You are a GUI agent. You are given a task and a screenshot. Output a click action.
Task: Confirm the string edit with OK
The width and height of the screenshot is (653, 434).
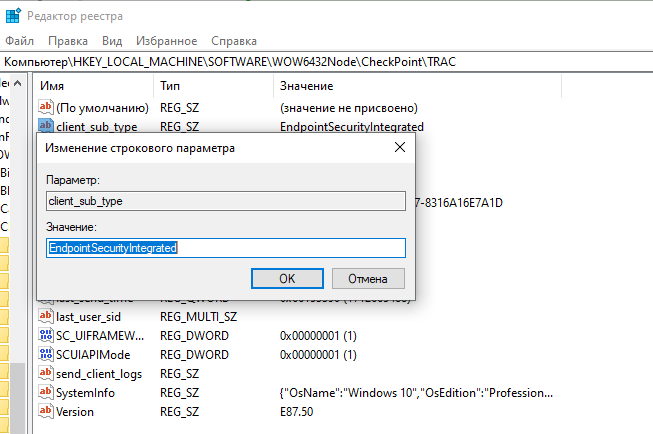[287, 277]
